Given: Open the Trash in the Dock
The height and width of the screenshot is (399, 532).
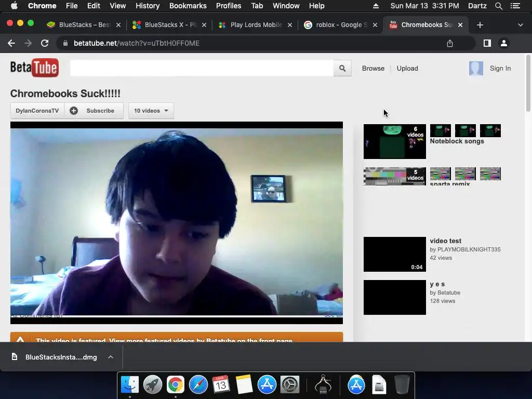Looking at the screenshot, I should point(402,385).
